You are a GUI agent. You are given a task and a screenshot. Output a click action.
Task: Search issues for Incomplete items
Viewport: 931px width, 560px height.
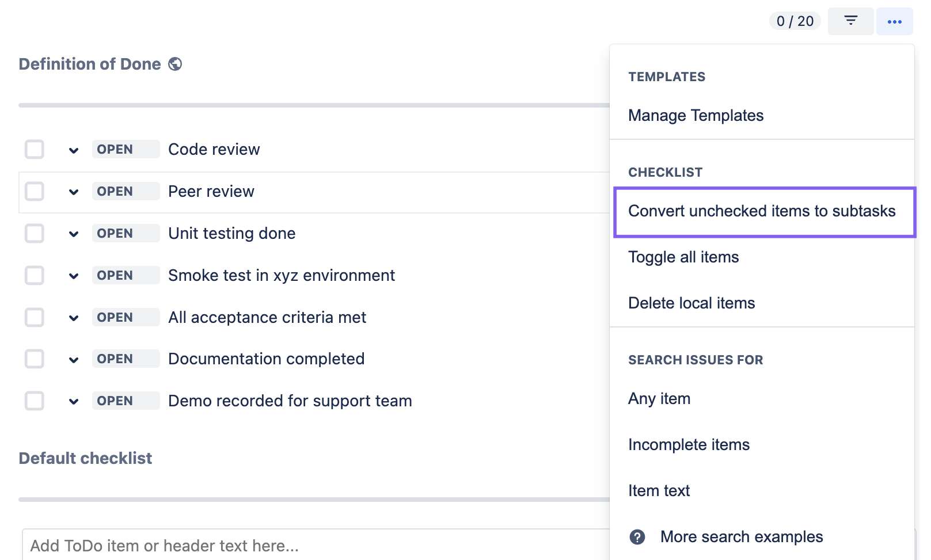[689, 444]
